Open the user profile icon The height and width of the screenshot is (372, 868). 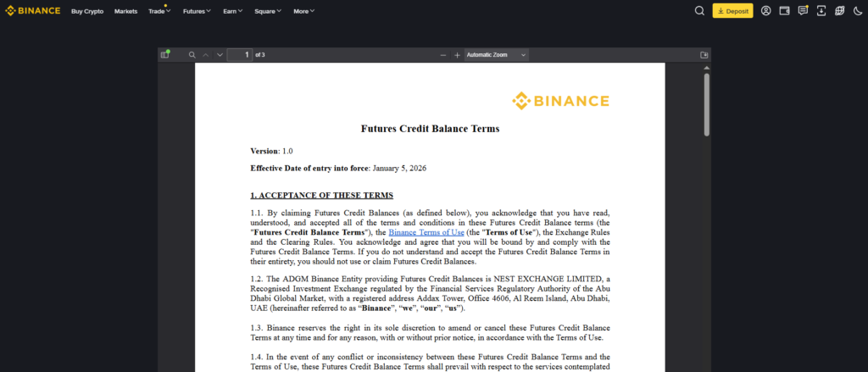[765, 10]
